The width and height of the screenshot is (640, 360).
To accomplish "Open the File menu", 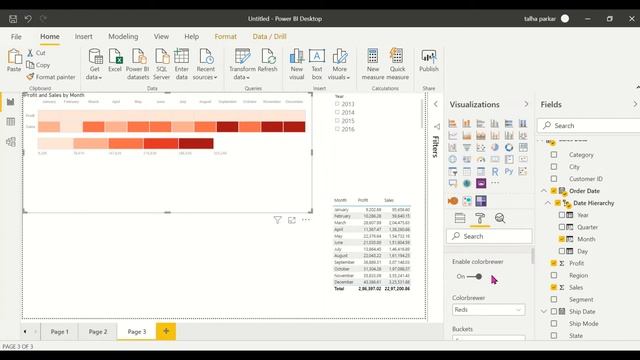I will (16, 37).
